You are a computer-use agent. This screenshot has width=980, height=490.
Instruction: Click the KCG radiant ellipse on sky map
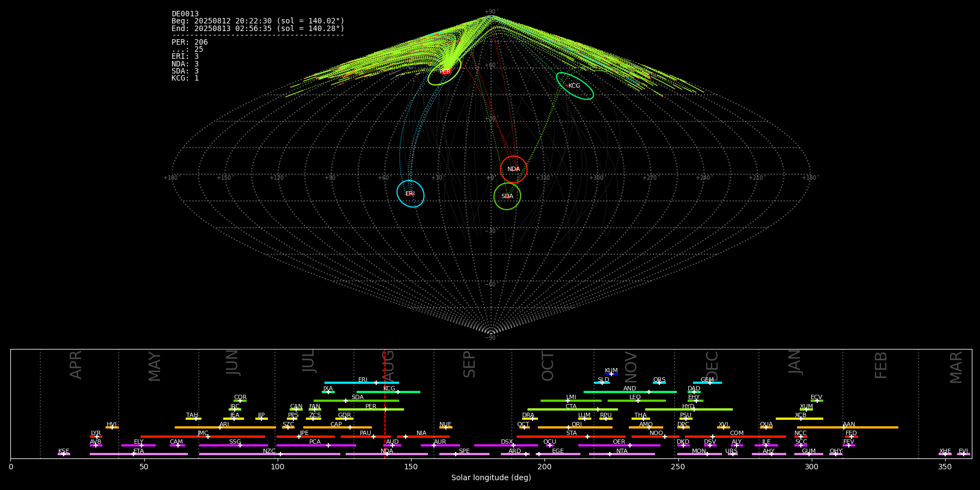tap(574, 85)
